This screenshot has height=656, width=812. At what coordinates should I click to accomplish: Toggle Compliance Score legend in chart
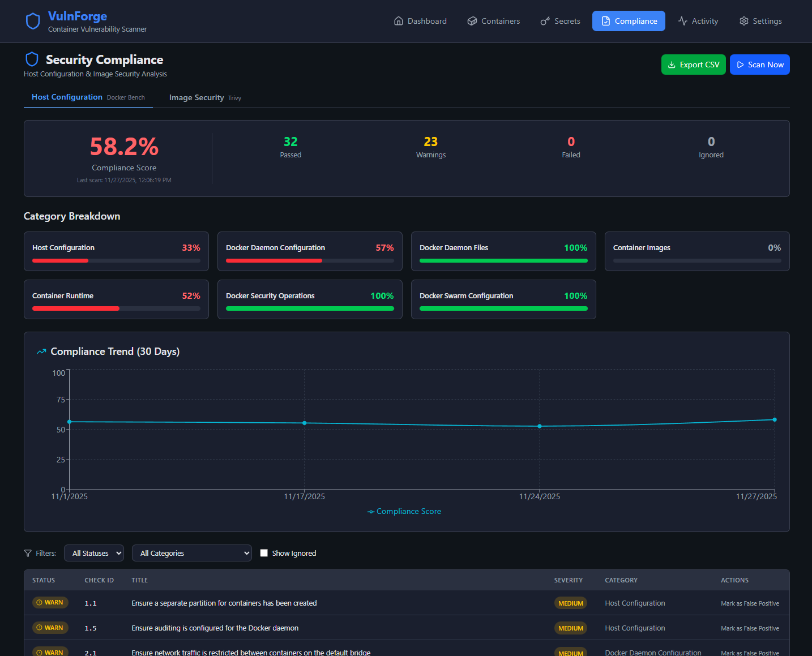point(404,512)
